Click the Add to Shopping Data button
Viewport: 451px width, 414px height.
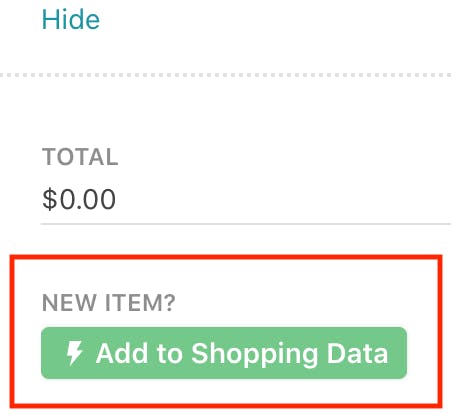(224, 353)
